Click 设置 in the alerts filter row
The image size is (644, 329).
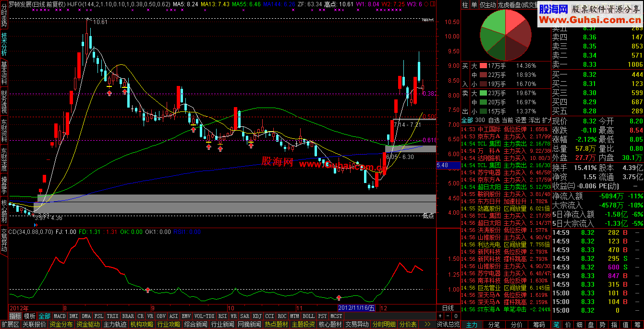point(521,120)
